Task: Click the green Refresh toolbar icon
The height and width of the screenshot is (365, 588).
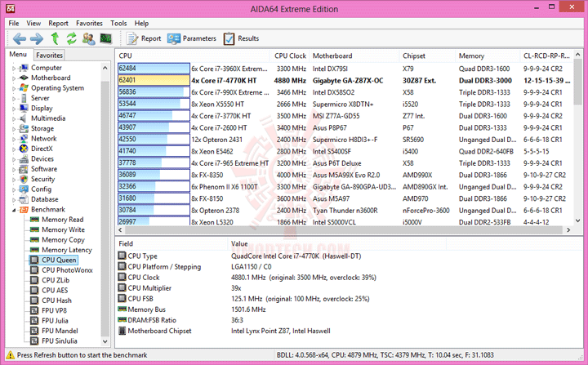Action: point(72,38)
